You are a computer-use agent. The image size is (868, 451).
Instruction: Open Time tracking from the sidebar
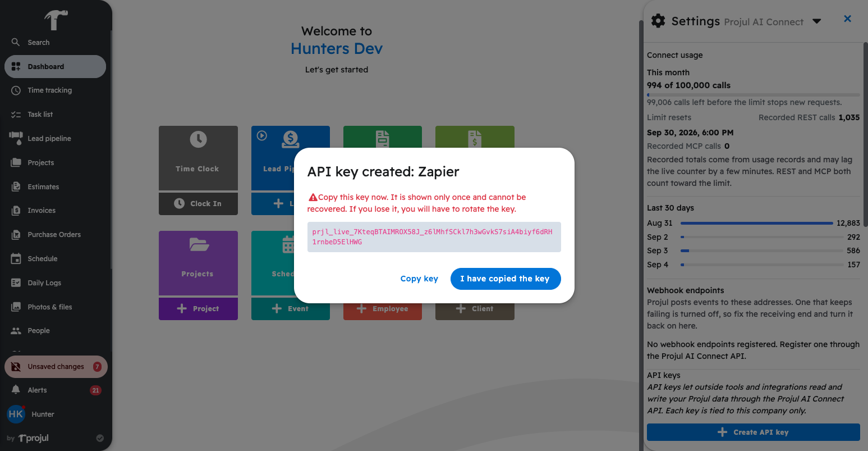55,90
